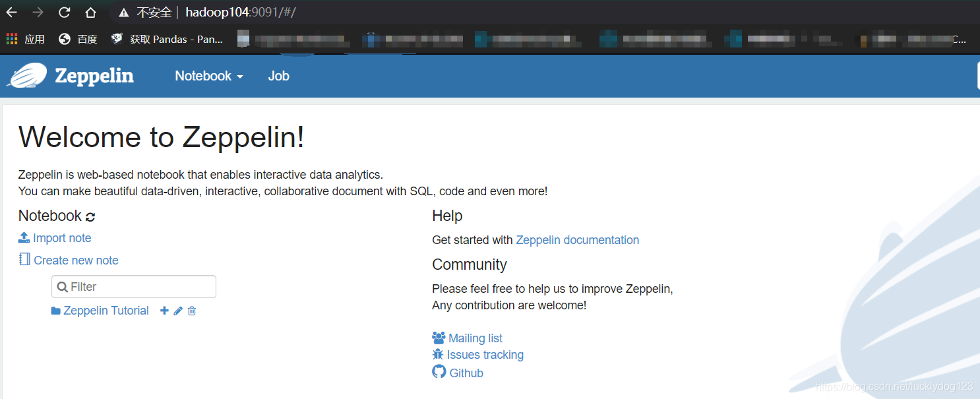Click the Community heading
This screenshot has height=399, width=980.
point(470,265)
